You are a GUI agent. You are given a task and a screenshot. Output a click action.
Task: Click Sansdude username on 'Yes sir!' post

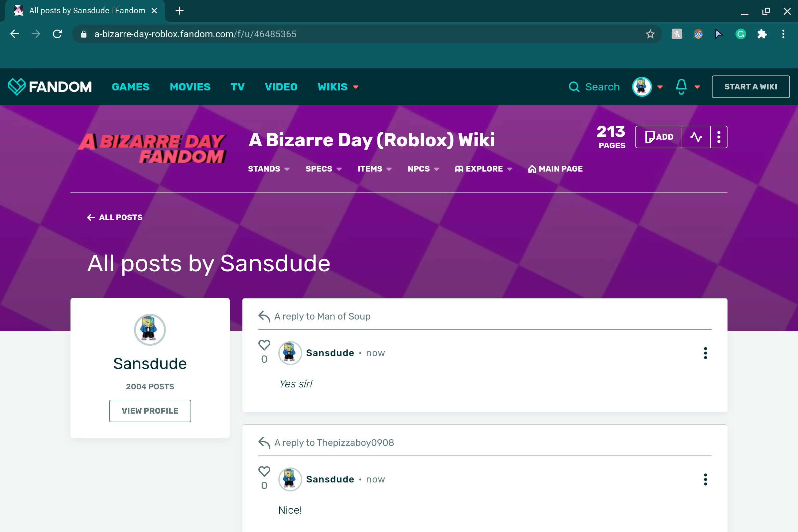[x=330, y=353]
